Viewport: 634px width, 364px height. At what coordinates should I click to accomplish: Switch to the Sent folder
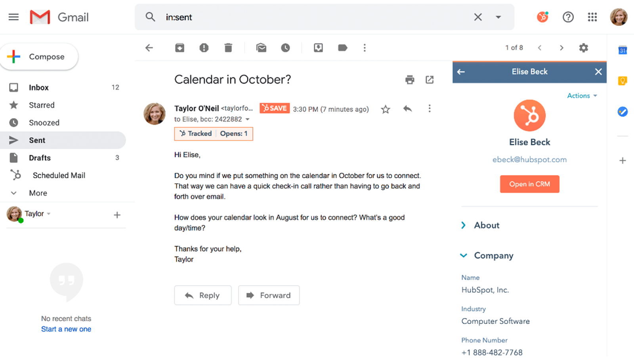(37, 140)
